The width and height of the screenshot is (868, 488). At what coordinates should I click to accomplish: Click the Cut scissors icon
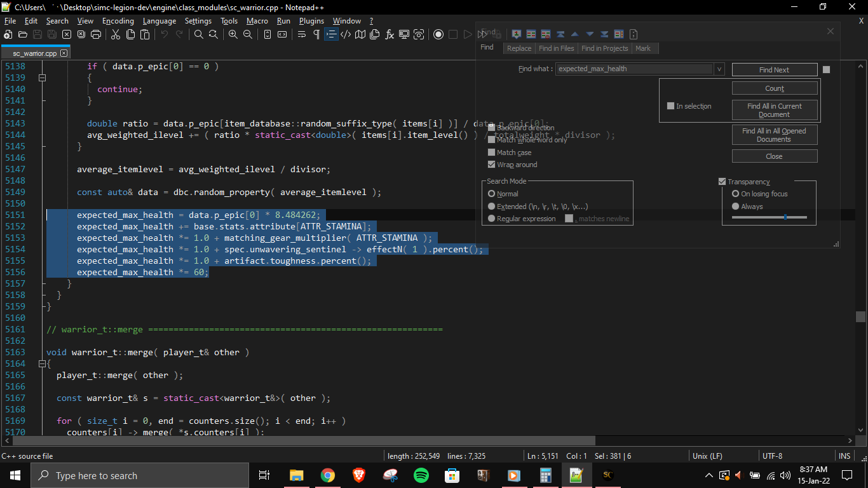pos(114,34)
